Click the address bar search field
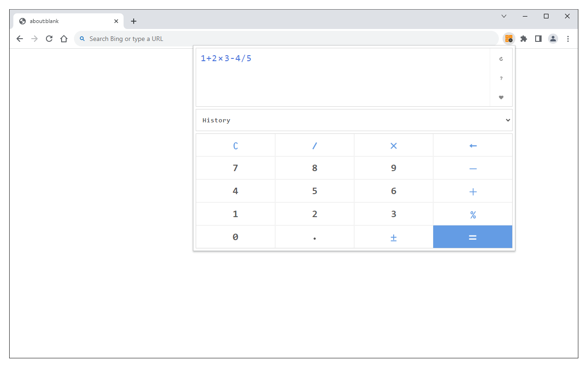 click(286, 39)
